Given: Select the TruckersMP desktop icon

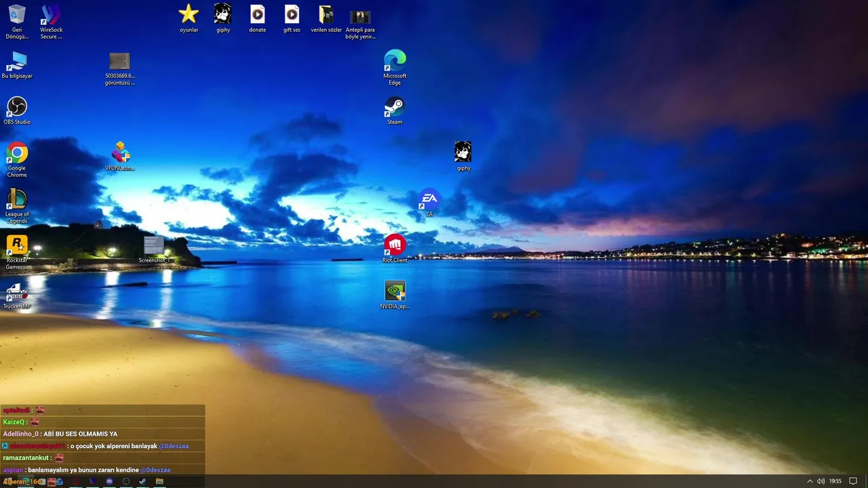Looking at the screenshot, I should (17, 296).
